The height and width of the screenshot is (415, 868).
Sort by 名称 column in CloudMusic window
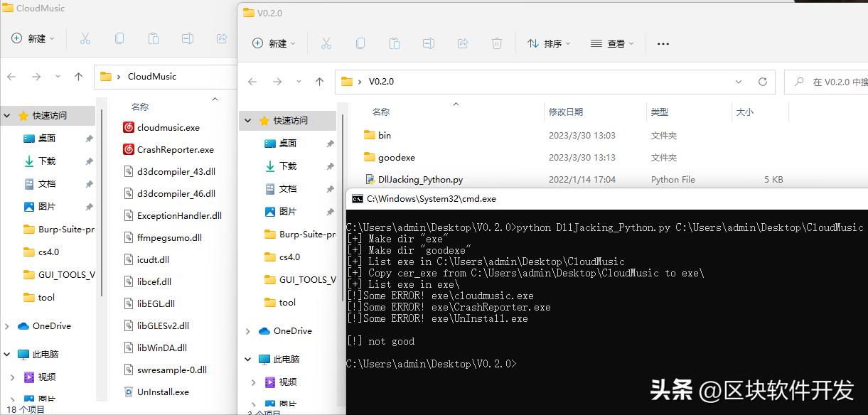[x=140, y=107]
